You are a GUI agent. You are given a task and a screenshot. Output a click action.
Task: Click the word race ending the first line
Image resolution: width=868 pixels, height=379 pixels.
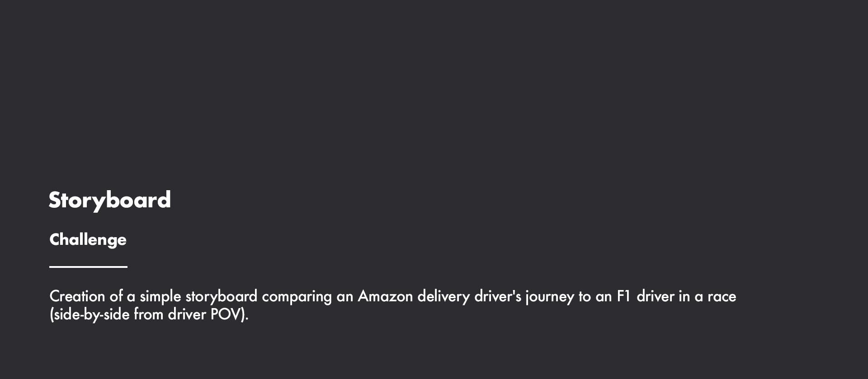point(722,297)
